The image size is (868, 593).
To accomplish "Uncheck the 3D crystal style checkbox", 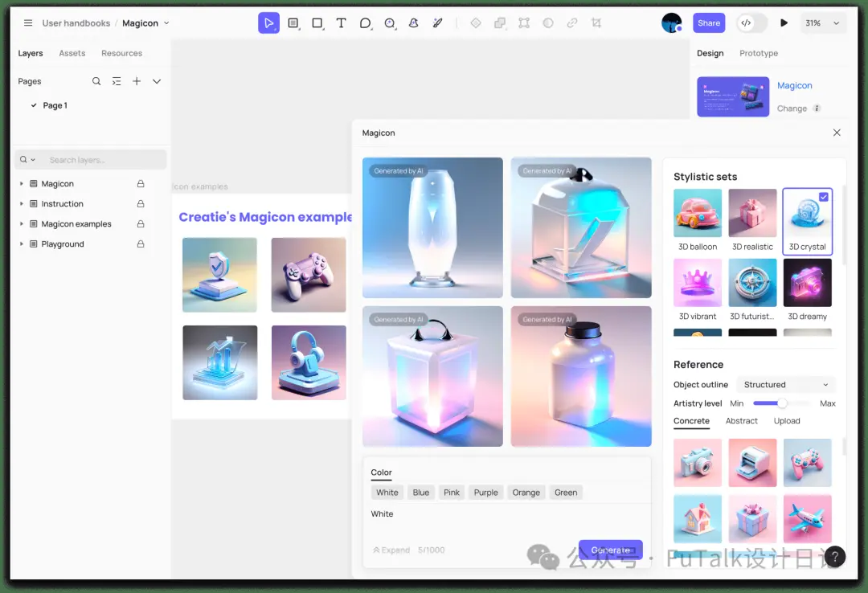I will pyautogui.click(x=824, y=197).
